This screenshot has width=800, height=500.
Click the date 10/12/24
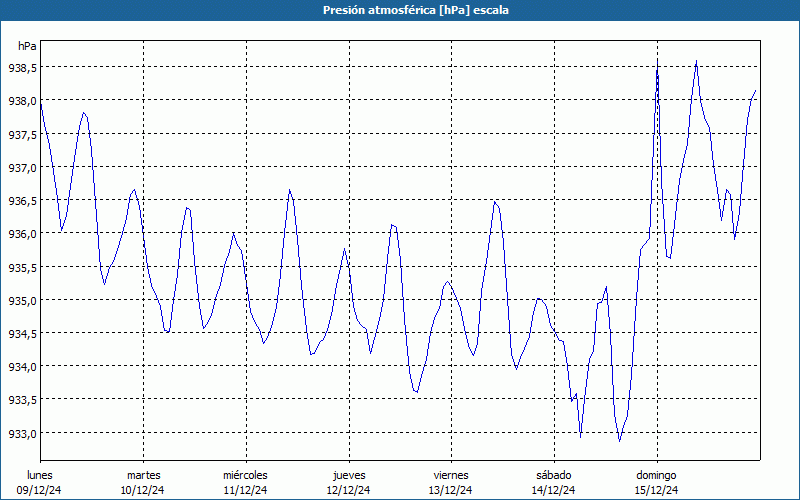click(x=142, y=490)
